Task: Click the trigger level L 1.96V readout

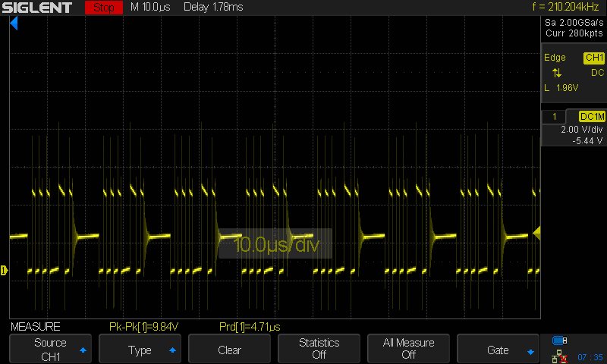Action: click(561, 88)
